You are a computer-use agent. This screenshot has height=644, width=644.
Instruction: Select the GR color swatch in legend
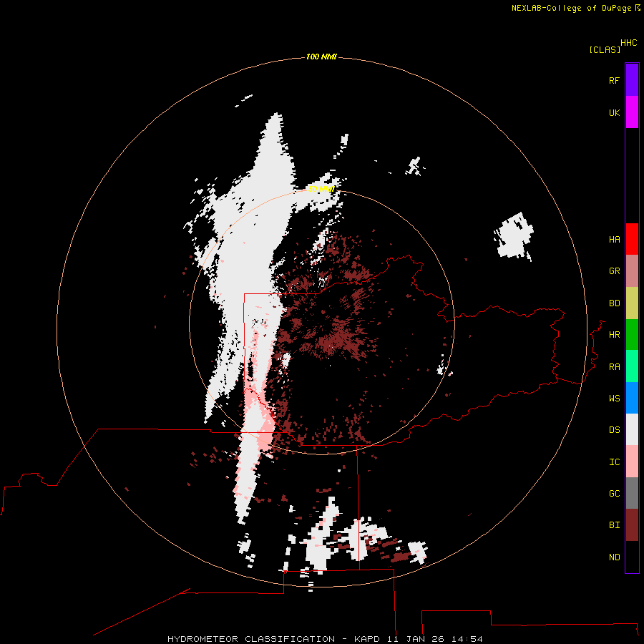coord(632,271)
